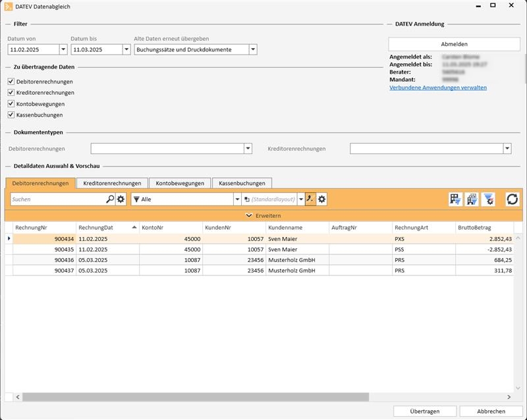The image size is (527, 420).
Task: Click amount cell 311,78
Action: coord(484,270)
